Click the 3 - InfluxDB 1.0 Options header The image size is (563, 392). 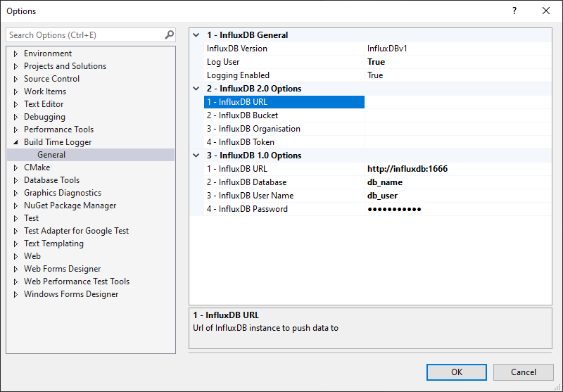tap(254, 156)
